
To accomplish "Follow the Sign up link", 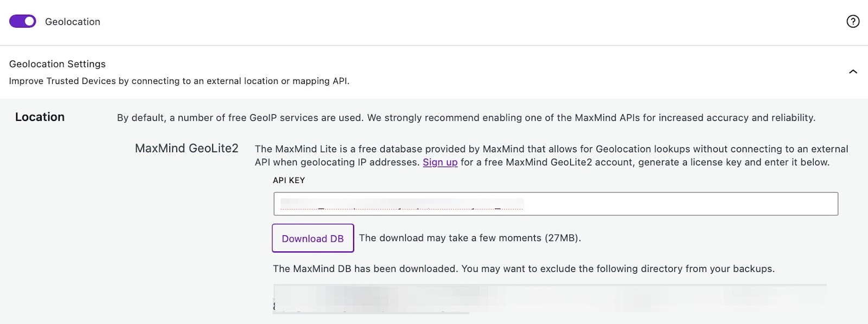I will (x=440, y=162).
